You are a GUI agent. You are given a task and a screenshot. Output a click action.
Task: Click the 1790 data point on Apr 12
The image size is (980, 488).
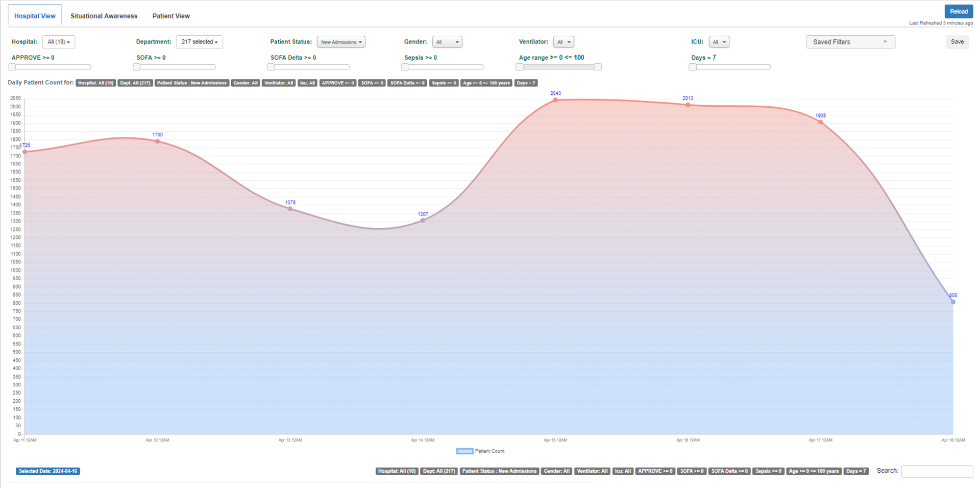click(x=158, y=141)
